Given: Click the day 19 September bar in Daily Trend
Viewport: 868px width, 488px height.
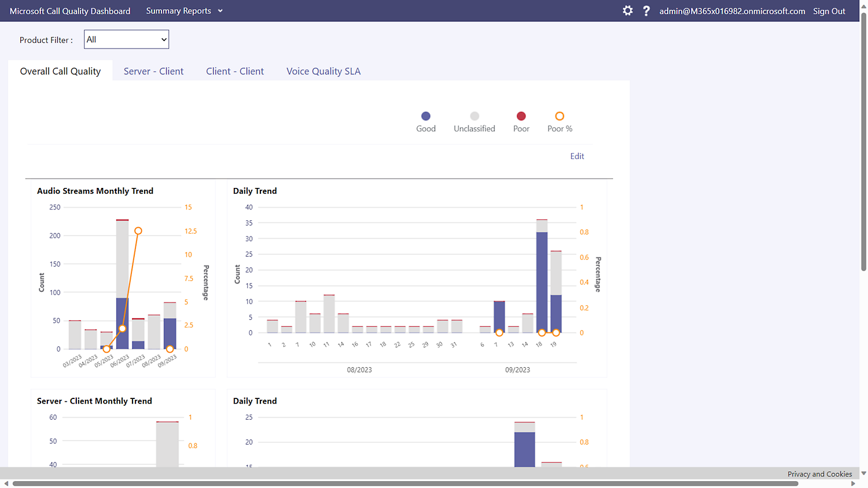Looking at the screenshot, I should click(556, 292).
